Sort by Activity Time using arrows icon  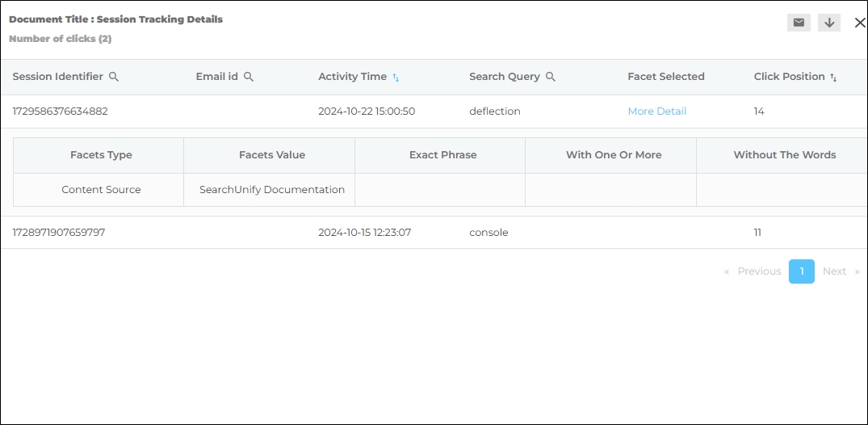(396, 78)
